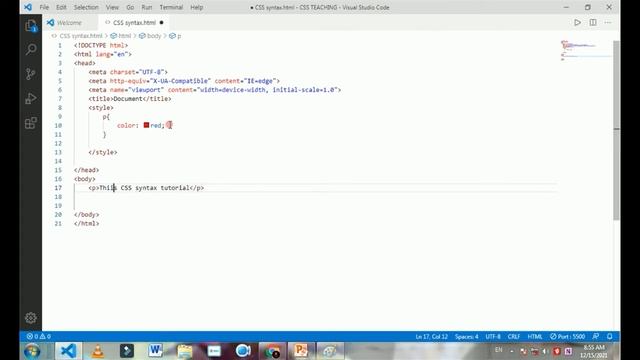Open Windows Start menu

coord(32,351)
